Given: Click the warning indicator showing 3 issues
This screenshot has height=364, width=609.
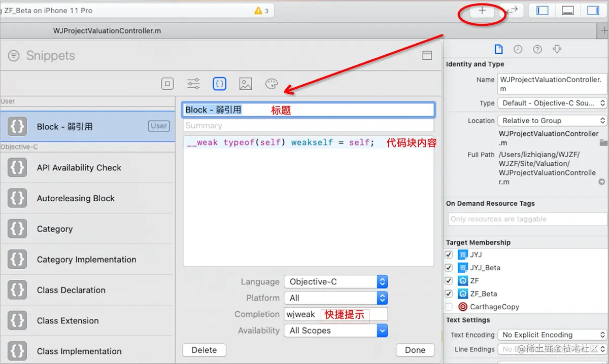Looking at the screenshot, I should 261,11.
